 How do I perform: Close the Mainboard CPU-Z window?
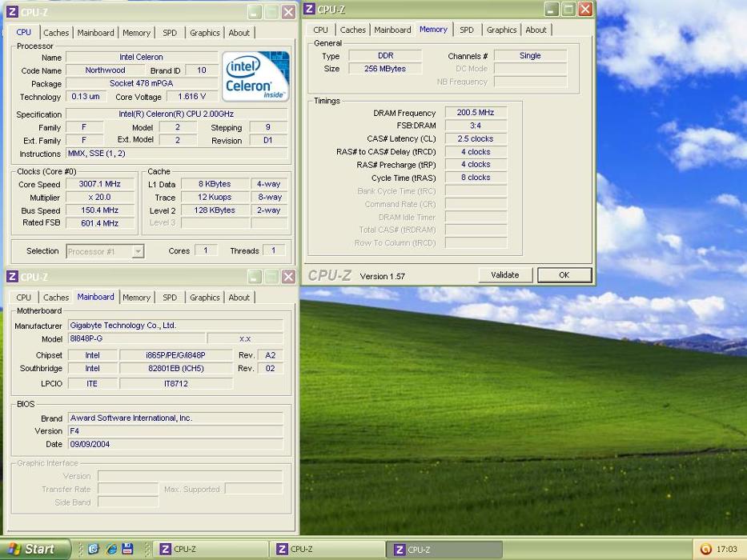pos(288,277)
